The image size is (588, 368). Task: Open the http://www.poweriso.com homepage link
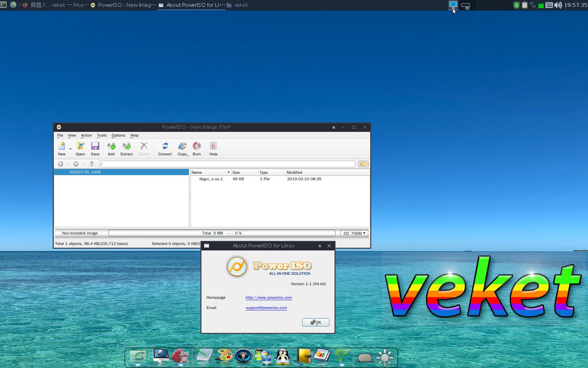[269, 297]
